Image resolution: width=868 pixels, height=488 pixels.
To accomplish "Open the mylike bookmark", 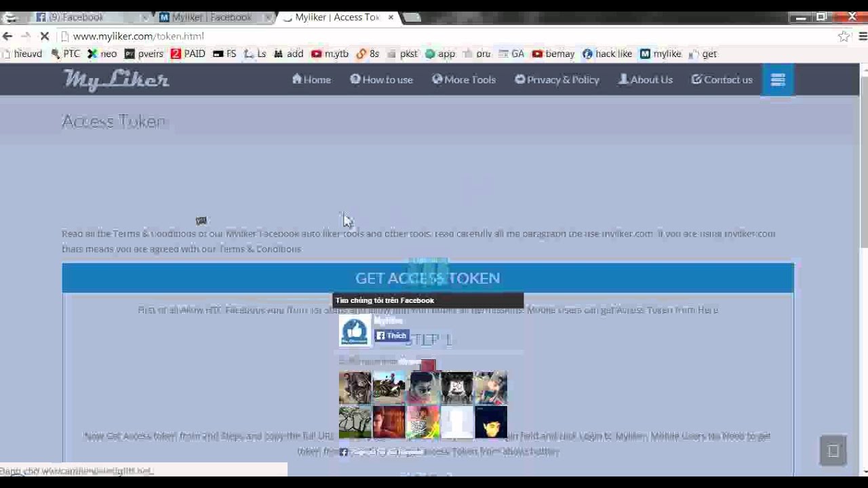I will (660, 54).
